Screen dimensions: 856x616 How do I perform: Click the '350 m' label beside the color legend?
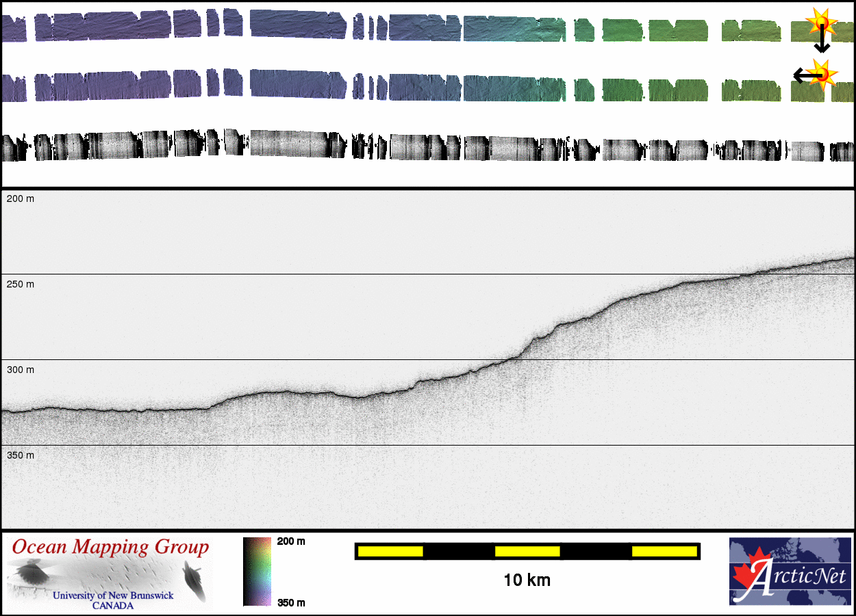(x=291, y=602)
